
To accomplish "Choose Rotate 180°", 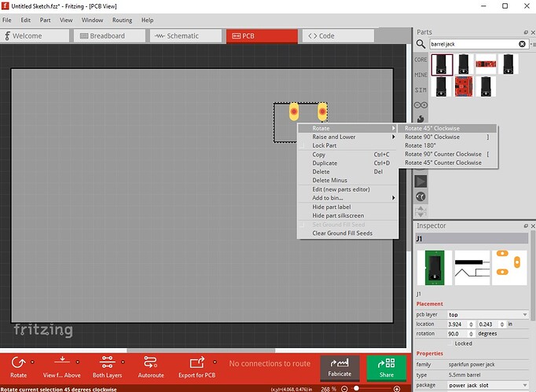I will [447, 145].
